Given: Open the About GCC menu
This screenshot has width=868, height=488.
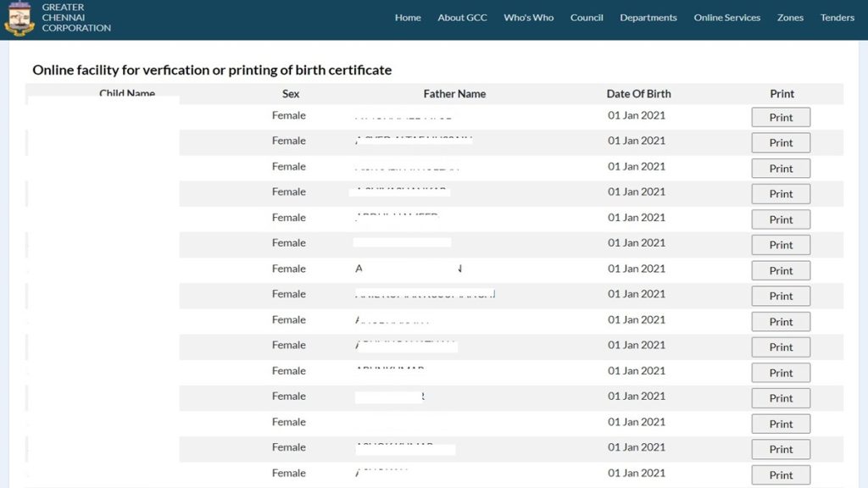Looking at the screenshot, I should (x=462, y=18).
